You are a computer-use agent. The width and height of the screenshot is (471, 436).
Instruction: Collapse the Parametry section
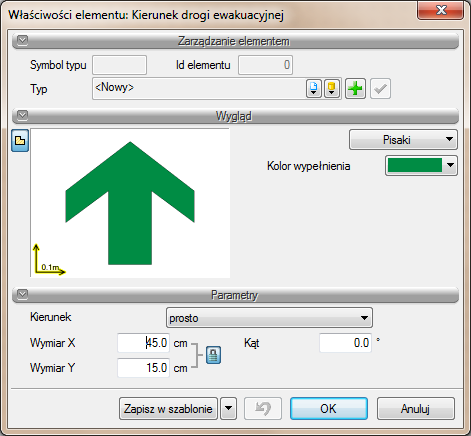click(22, 295)
